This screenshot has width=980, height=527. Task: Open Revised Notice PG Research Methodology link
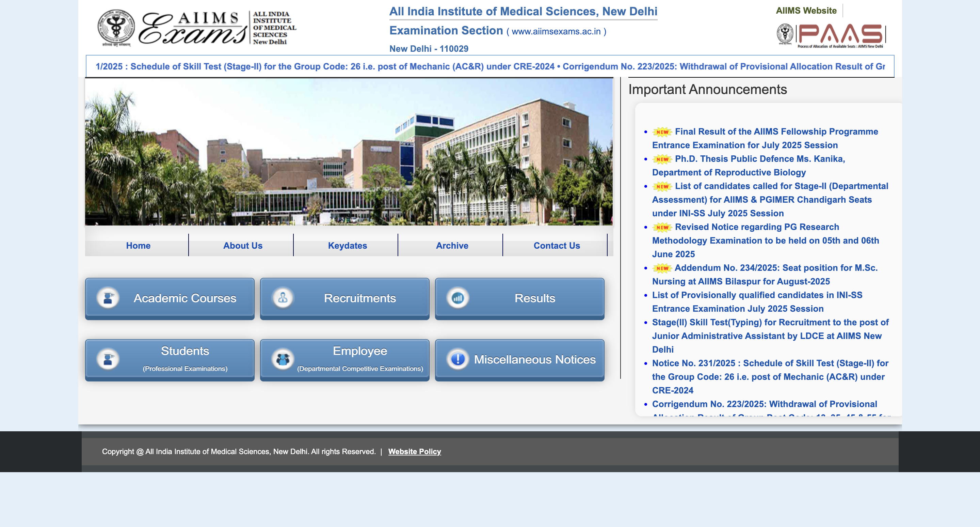[766, 241]
